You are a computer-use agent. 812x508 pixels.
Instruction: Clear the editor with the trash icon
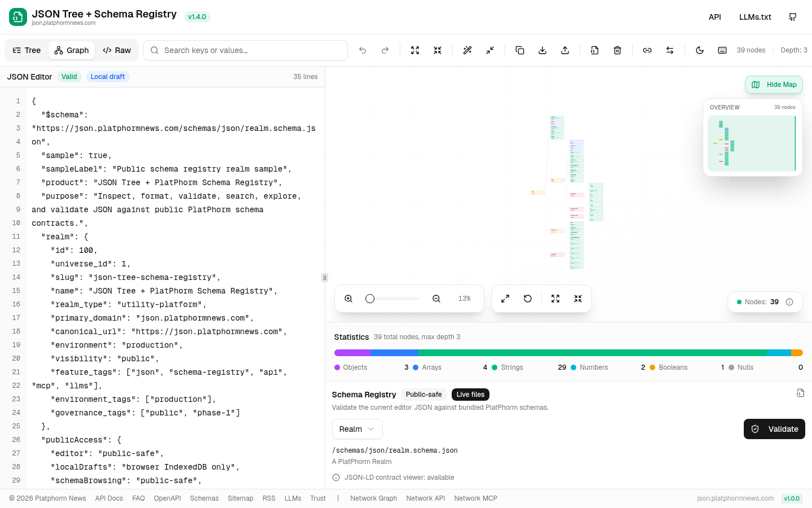point(617,50)
